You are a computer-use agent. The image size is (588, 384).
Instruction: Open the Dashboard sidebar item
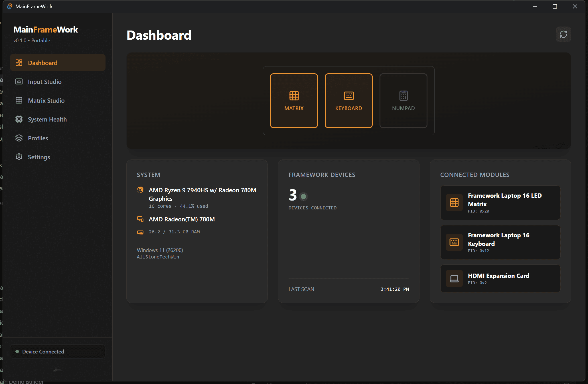(58, 63)
